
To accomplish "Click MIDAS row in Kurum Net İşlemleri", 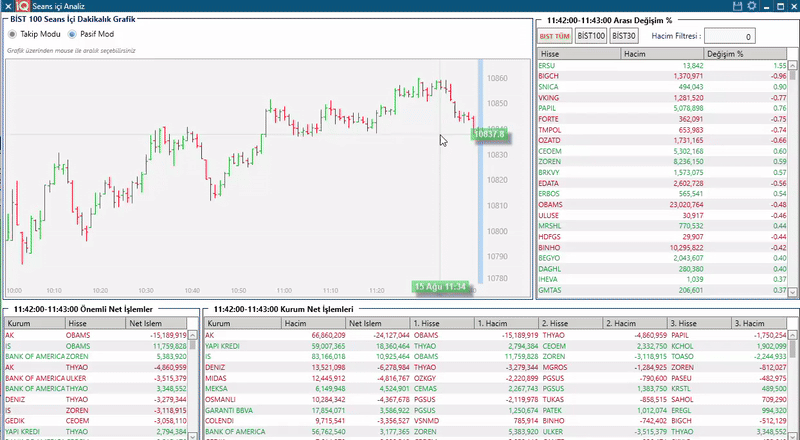I will 496,378.
